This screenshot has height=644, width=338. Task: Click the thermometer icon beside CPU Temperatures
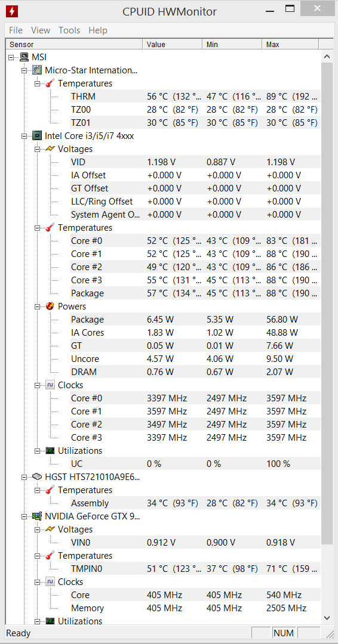click(50, 228)
